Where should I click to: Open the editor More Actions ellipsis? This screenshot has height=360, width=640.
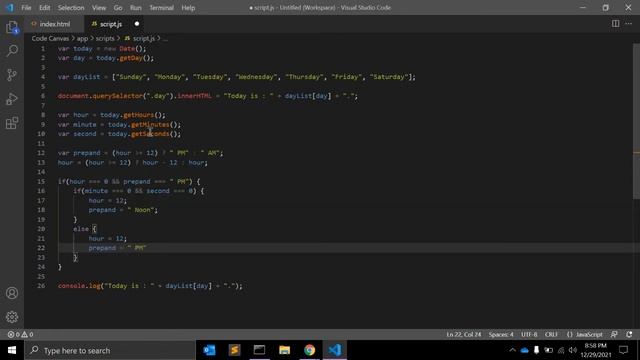[x=629, y=24]
